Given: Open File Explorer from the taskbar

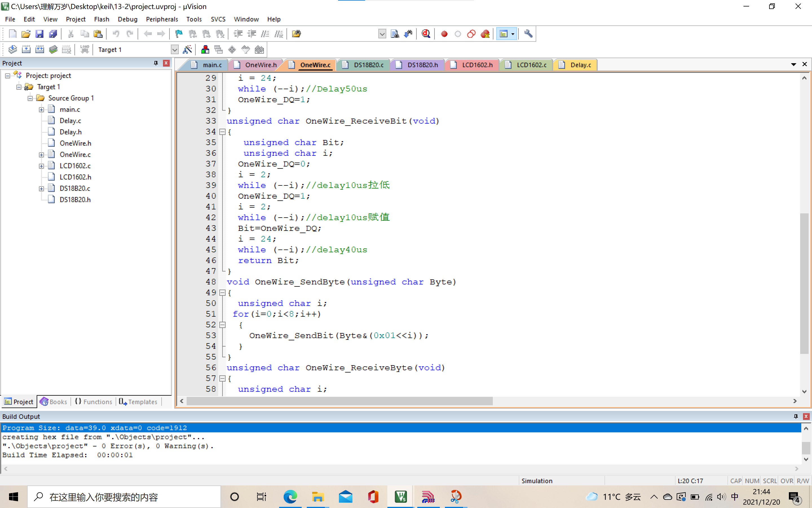Looking at the screenshot, I should coord(317,497).
